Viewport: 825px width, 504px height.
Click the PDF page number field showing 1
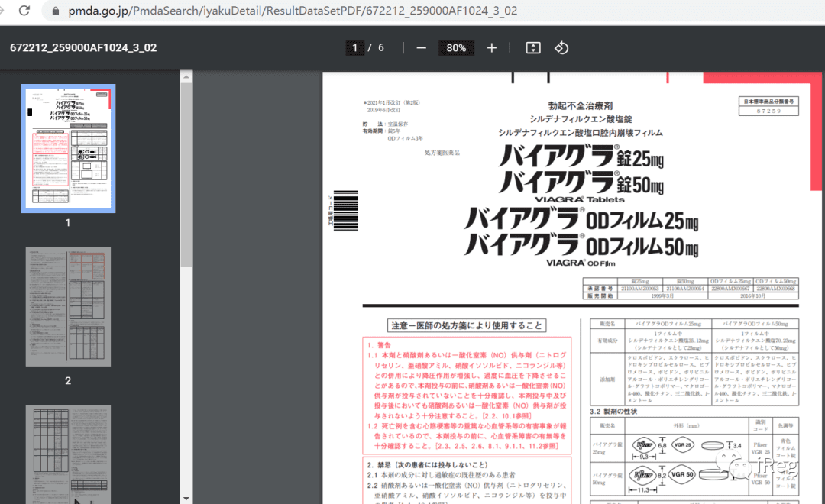354,48
